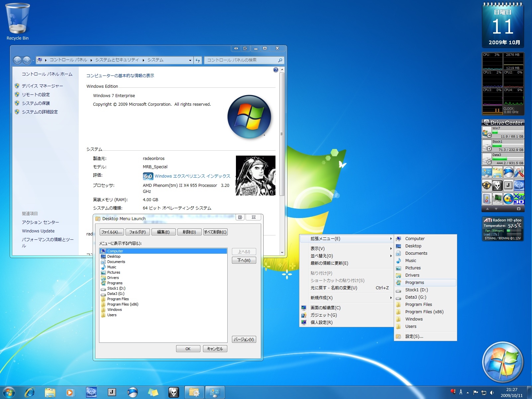Open Windows エクスペリエンス インデックス link
This screenshot has width=532, height=399.
point(192,176)
